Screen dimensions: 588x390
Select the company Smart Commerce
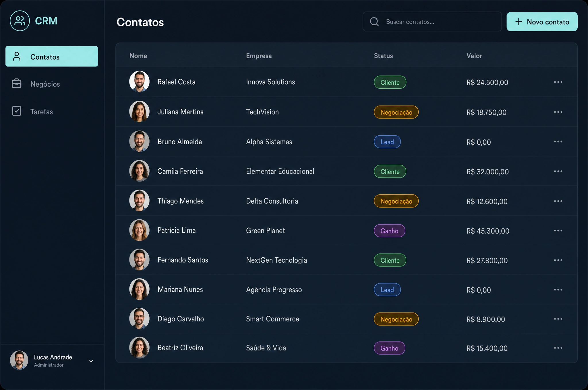click(272, 319)
